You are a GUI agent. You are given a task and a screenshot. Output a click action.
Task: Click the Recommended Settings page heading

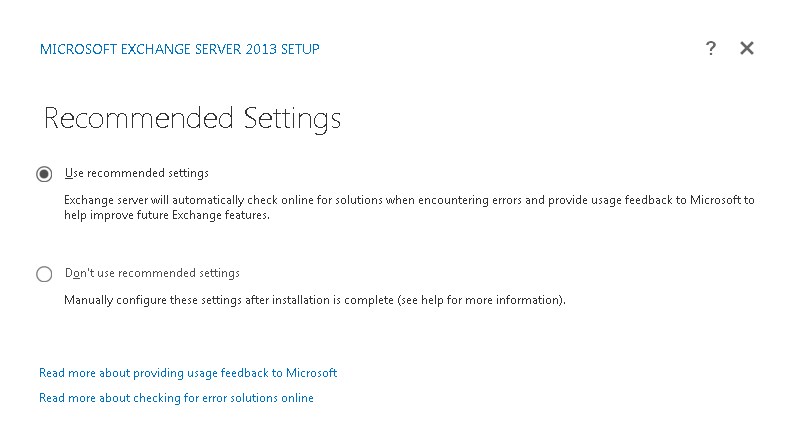[193, 119]
